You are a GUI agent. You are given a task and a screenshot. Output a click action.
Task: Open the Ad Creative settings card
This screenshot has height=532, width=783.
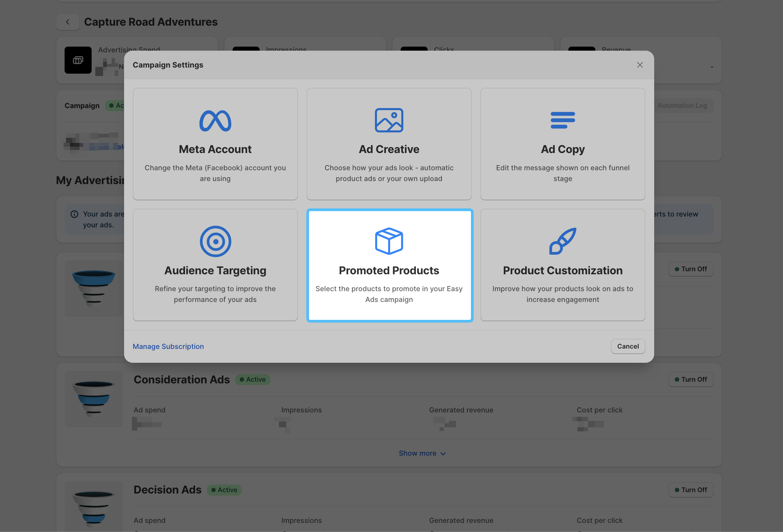389,144
